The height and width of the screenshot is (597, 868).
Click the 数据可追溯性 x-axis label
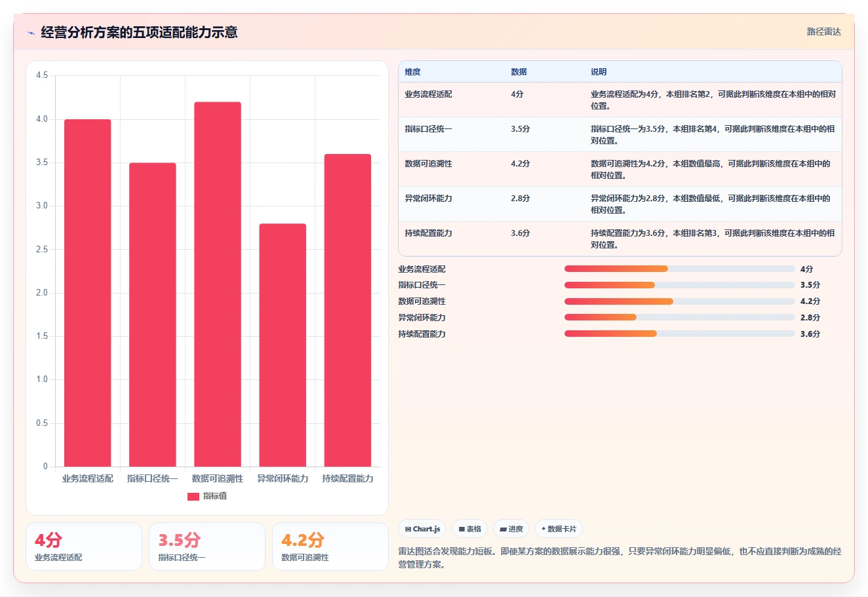coord(218,479)
